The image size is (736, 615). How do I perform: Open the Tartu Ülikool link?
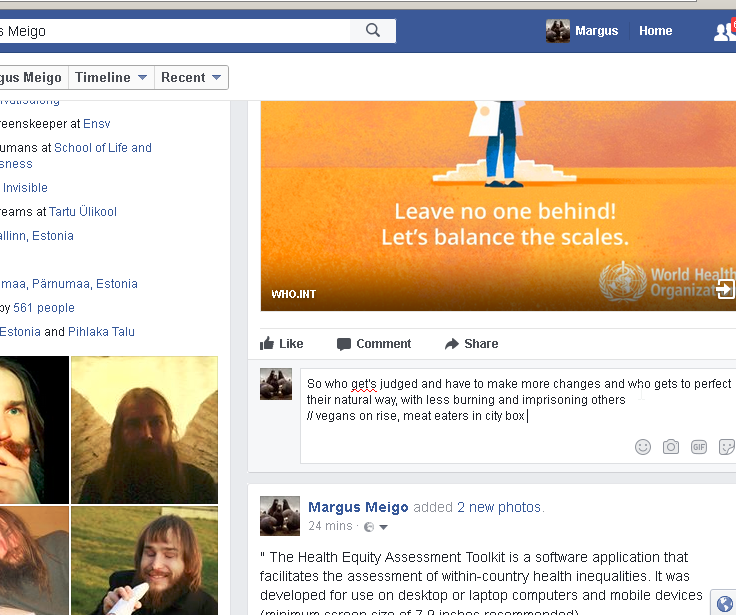coord(83,211)
